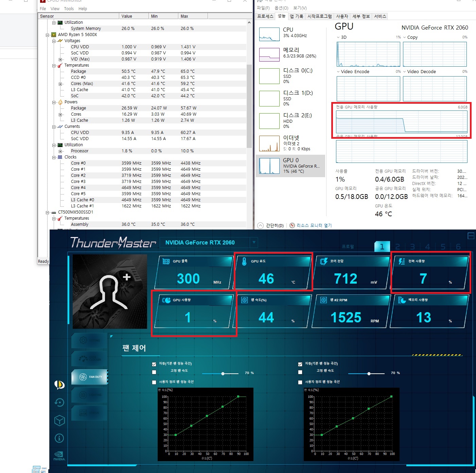Click the GPU usage pie icon
The width and height of the screenshot is (476, 473).
coord(166,300)
